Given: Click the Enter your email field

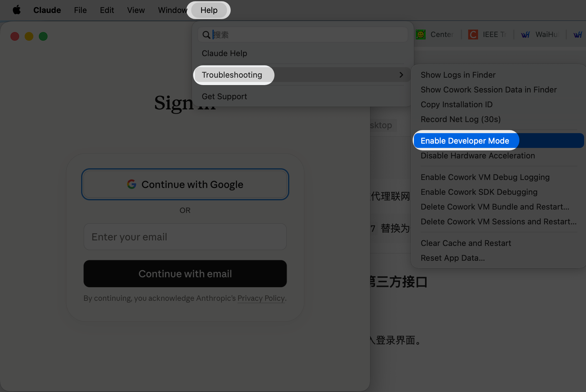Looking at the screenshot, I should pyautogui.click(x=185, y=237).
